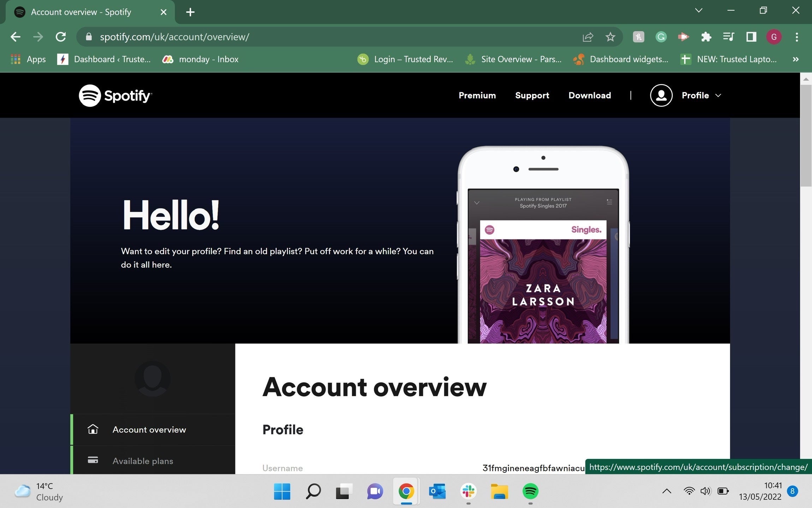The height and width of the screenshot is (508, 812).
Task: Open the Grammarly extension icon
Action: (661, 37)
